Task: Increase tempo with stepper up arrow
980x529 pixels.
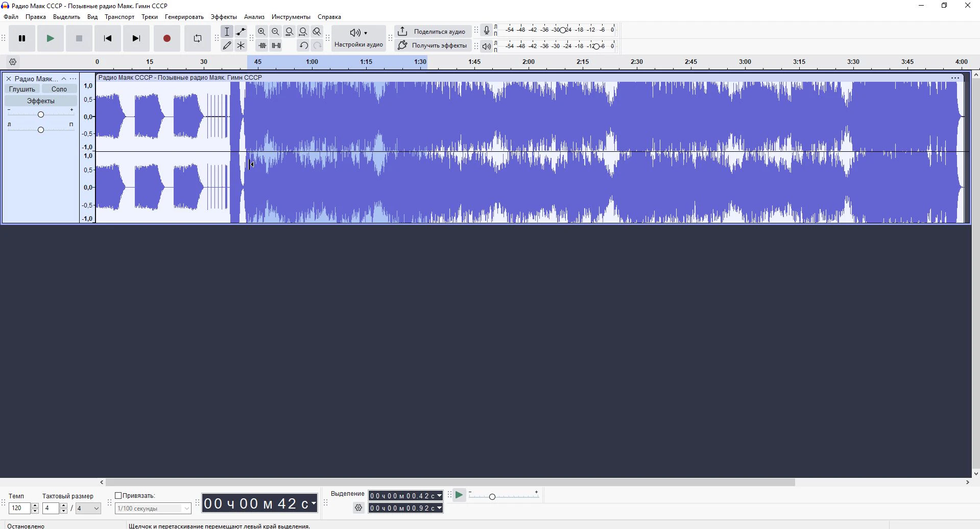Action: [35, 505]
